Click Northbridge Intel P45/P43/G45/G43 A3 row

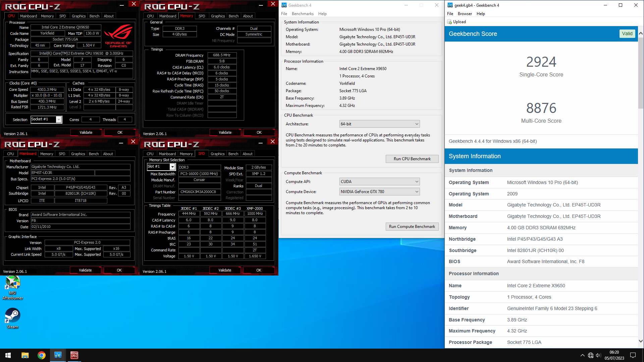point(541,239)
